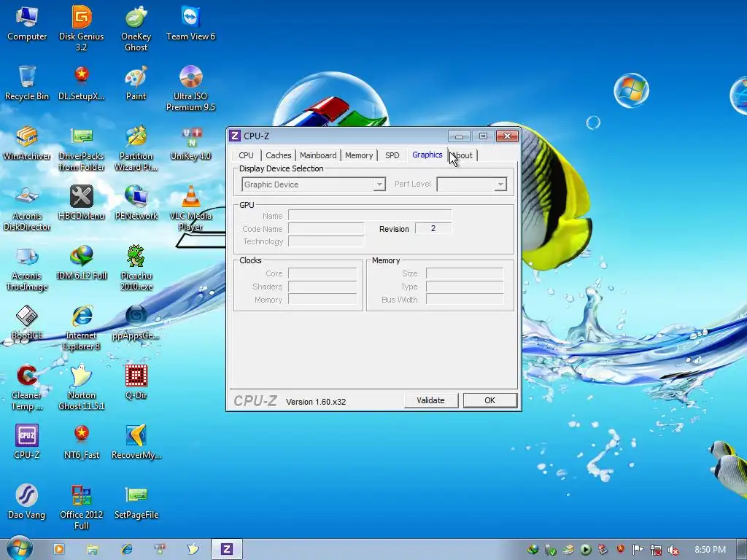Open the Computer desktop icon
The width and height of the screenshot is (747, 560).
pyautogui.click(x=27, y=23)
